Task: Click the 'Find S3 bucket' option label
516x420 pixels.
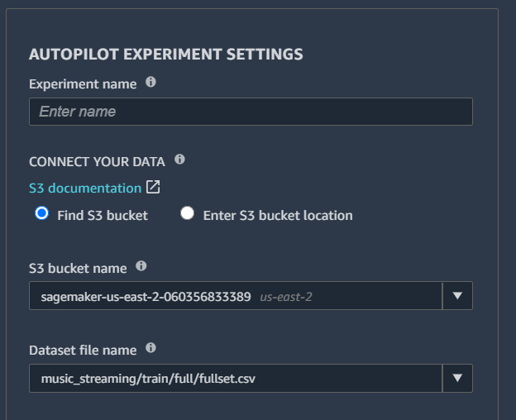Action: point(103,216)
